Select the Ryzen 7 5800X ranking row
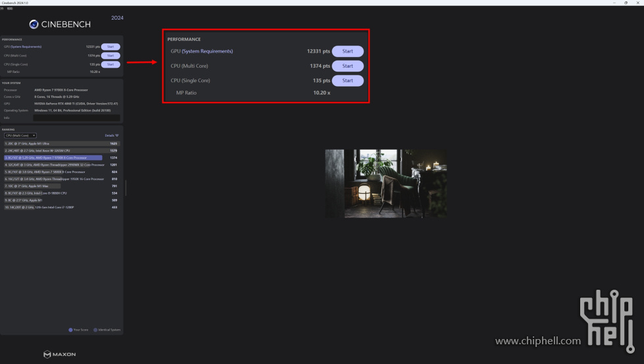Image resolution: width=644 pixels, height=364 pixels. tap(61, 172)
